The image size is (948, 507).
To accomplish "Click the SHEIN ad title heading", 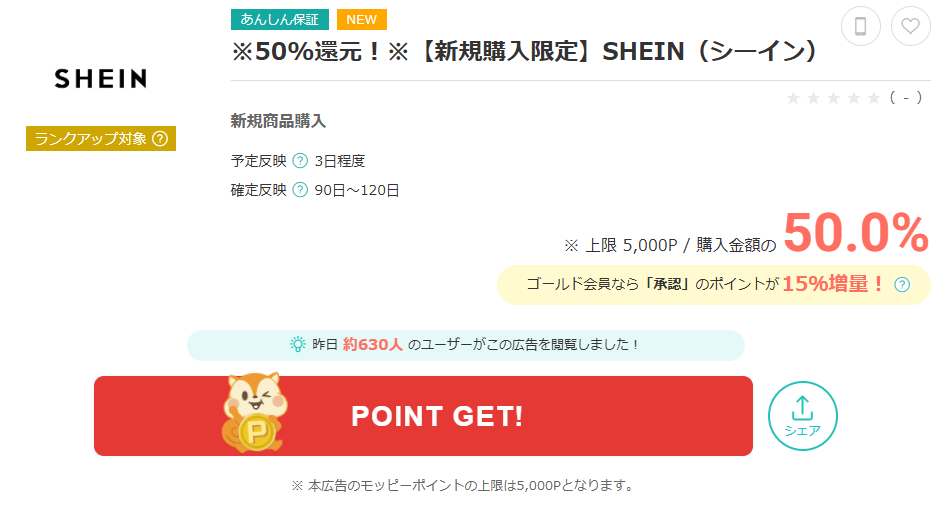I will [x=525, y=52].
